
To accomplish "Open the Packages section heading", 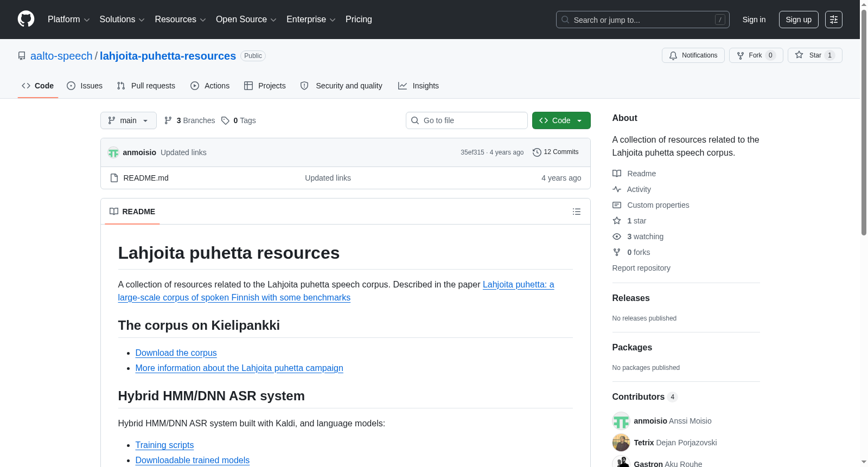I will click(632, 347).
